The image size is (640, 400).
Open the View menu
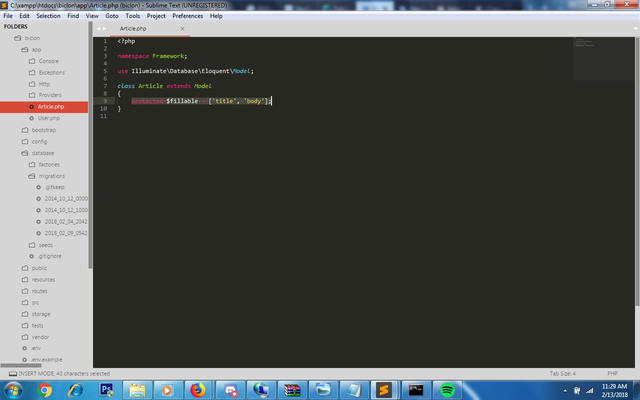92,16
